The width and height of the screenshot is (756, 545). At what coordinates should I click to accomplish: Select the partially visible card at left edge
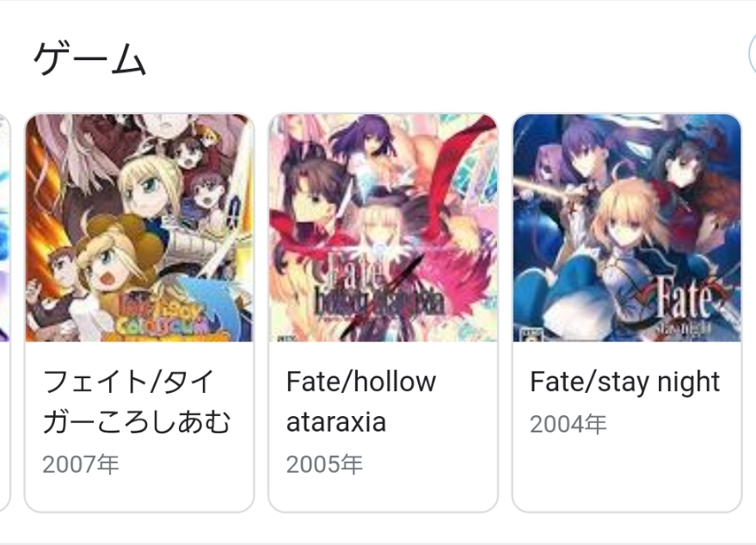pyautogui.click(x=3, y=309)
